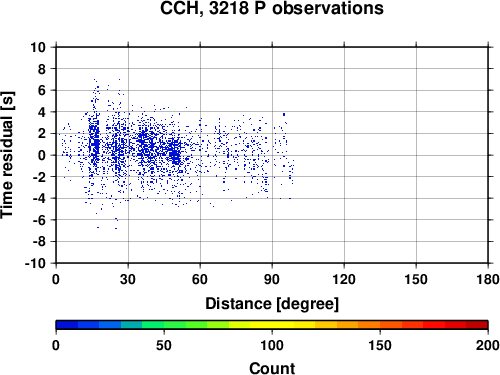Click the dark red end of the colorbar
Image resolution: width=500 pixels, height=375 pixels.
point(477,325)
